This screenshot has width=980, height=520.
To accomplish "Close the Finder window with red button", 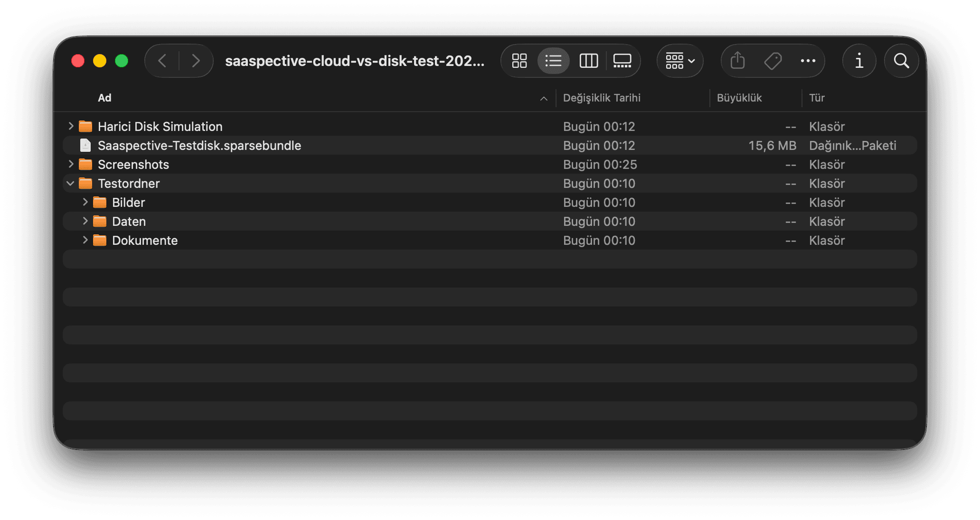I will click(78, 61).
